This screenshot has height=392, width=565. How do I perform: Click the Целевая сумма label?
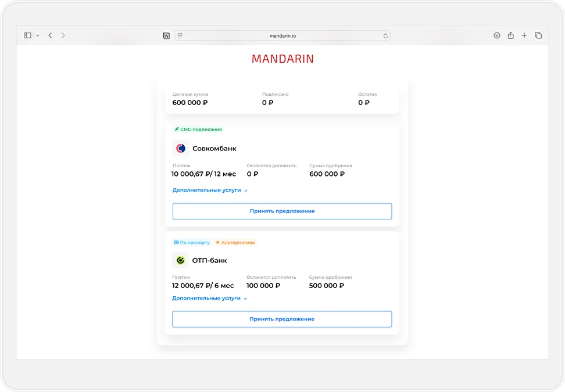click(190, 94)
